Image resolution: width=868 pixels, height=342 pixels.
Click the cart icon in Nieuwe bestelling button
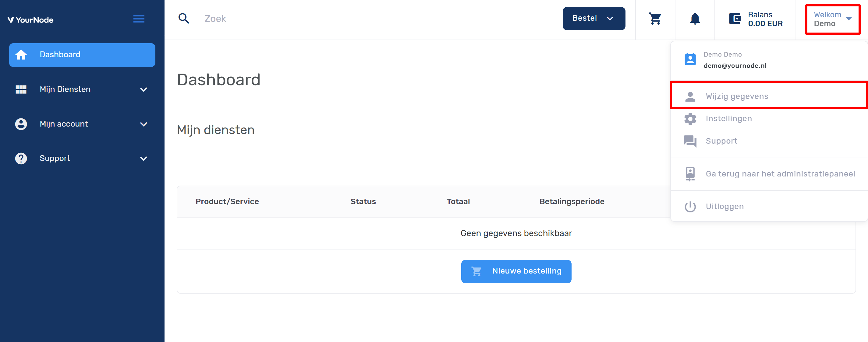pyautogui.click(x=477, y=271)
